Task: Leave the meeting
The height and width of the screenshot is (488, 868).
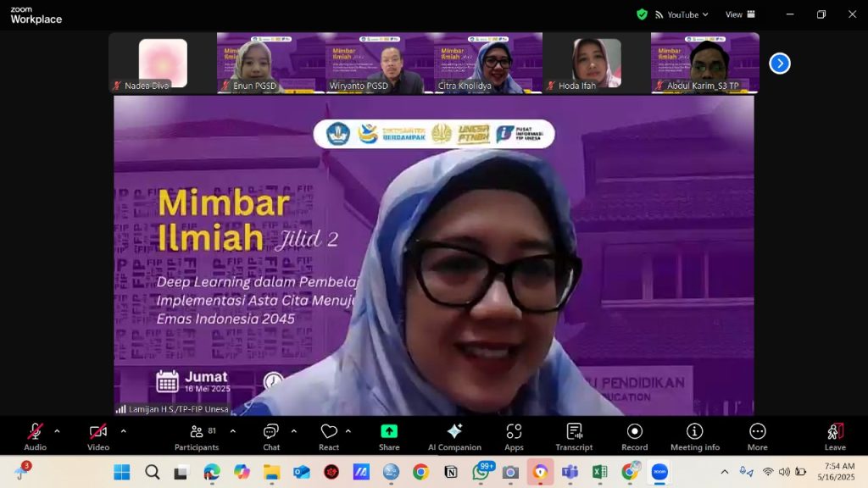Action: 835,435
